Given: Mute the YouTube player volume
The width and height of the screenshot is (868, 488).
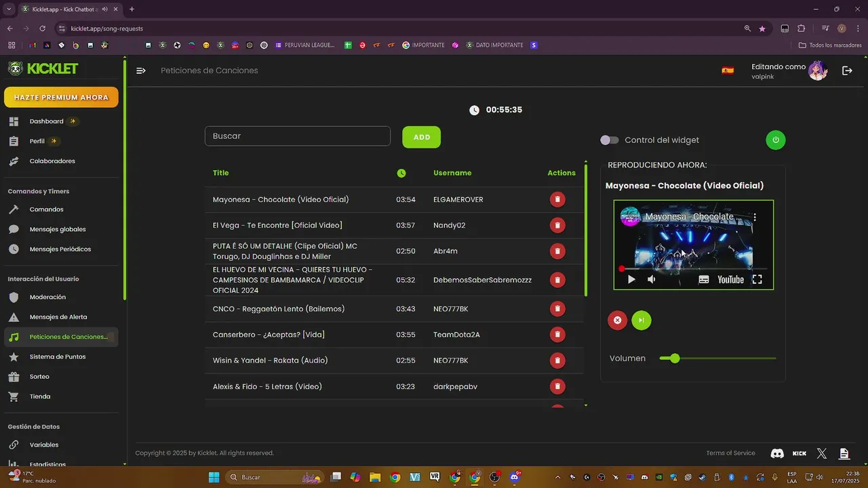Looking at the screenshot, I should pos(652,279).
